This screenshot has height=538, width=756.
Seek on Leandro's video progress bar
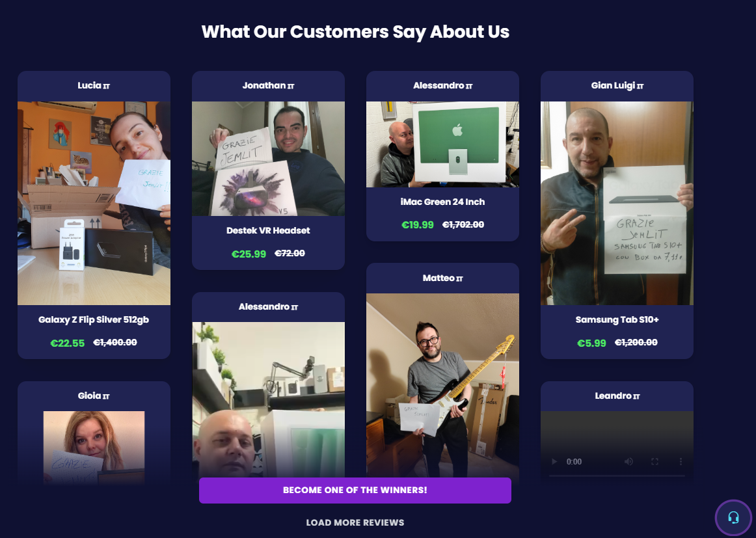pos(617,476)
